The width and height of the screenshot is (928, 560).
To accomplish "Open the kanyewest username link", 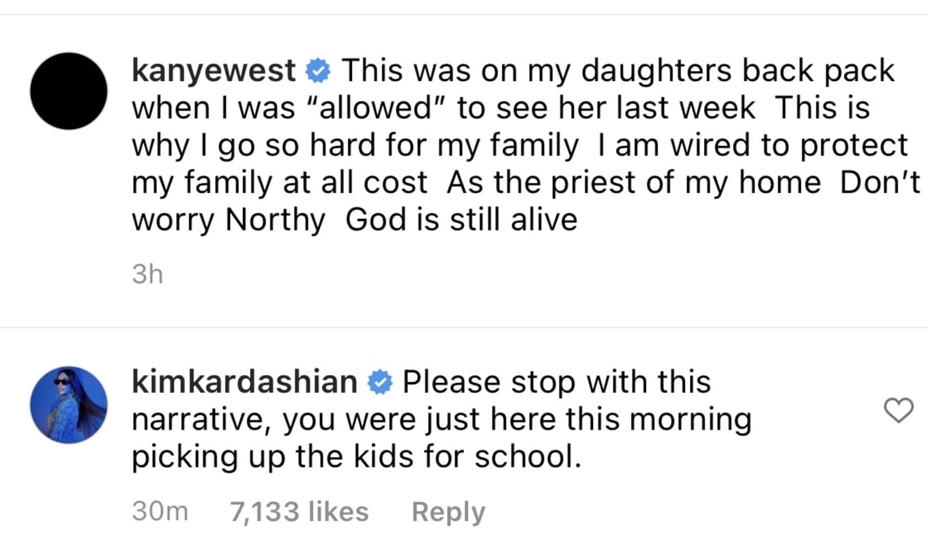I will click(214, 70).
